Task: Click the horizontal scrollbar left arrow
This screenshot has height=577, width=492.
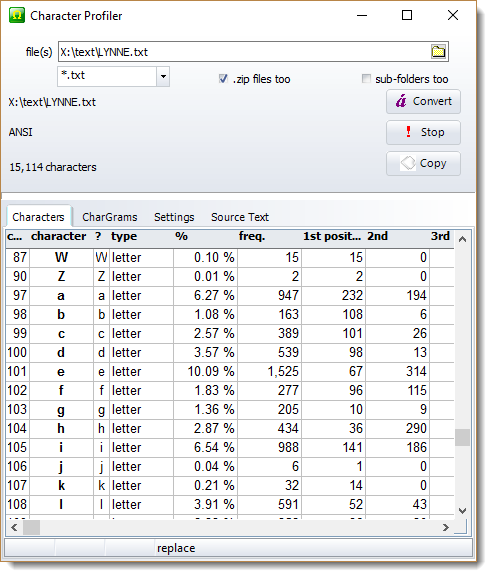Action: 14,527
